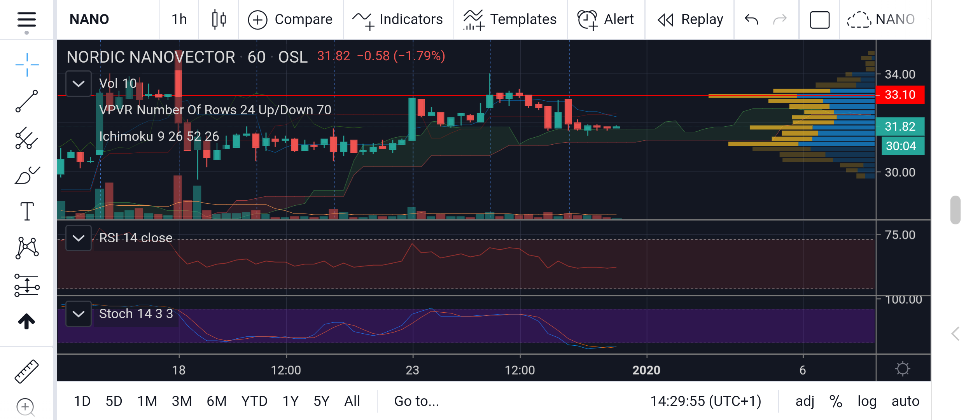Collapse the Stoch 14 3 3 legend
Screen dimensions: 980x420
79,314
